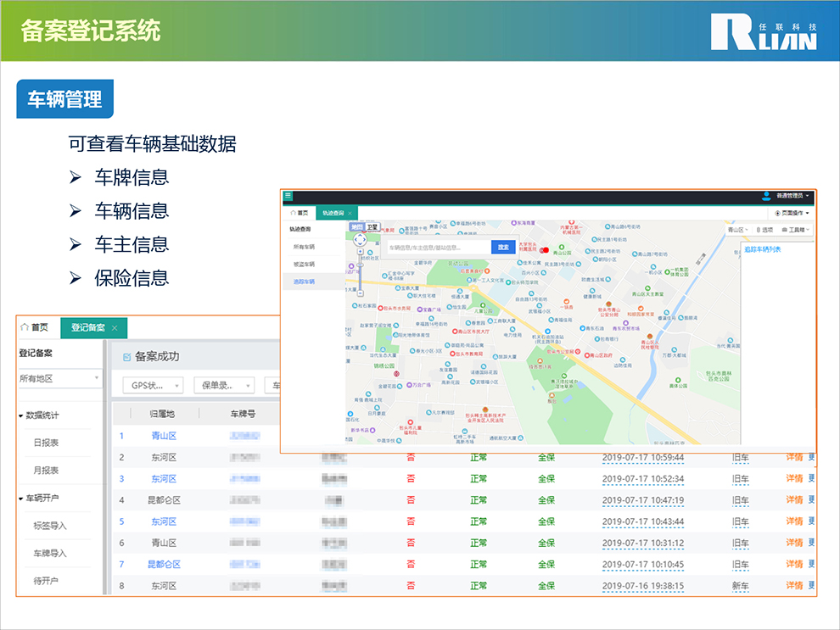This screenshot has height=630, width=840.
Task: Click the green hamburger menu icon
Action: tap(288, 196)
